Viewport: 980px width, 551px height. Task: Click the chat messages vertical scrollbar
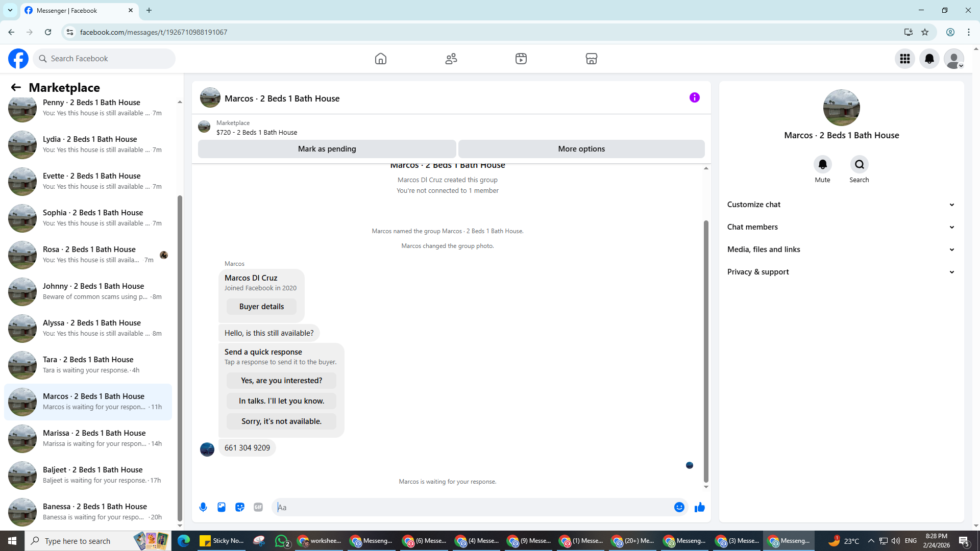pos(706,352)
